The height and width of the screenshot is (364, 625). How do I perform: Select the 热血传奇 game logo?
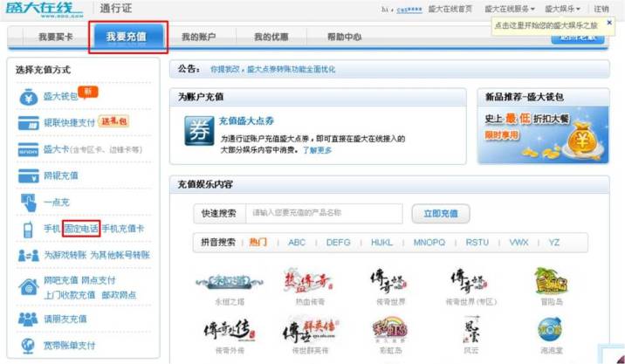coord(308,281)
